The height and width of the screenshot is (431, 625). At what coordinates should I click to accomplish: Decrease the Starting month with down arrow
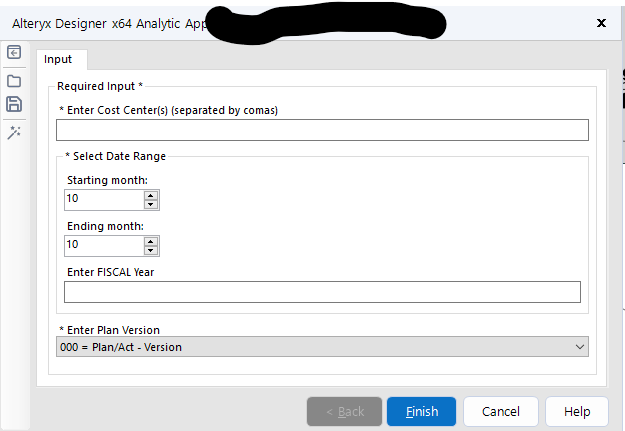pyautogui.click(x=151, y=204)
